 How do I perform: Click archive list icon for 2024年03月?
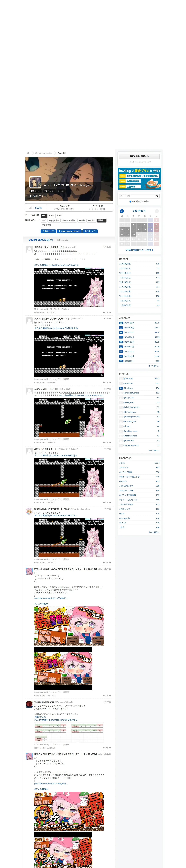[x=121, y=342]
